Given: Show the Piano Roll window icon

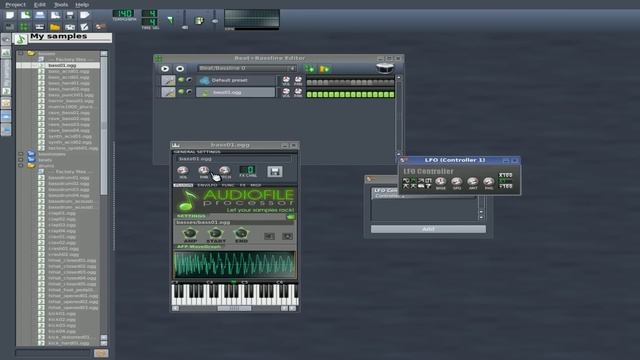Looking at the screenshot, I should pos(40,27).
